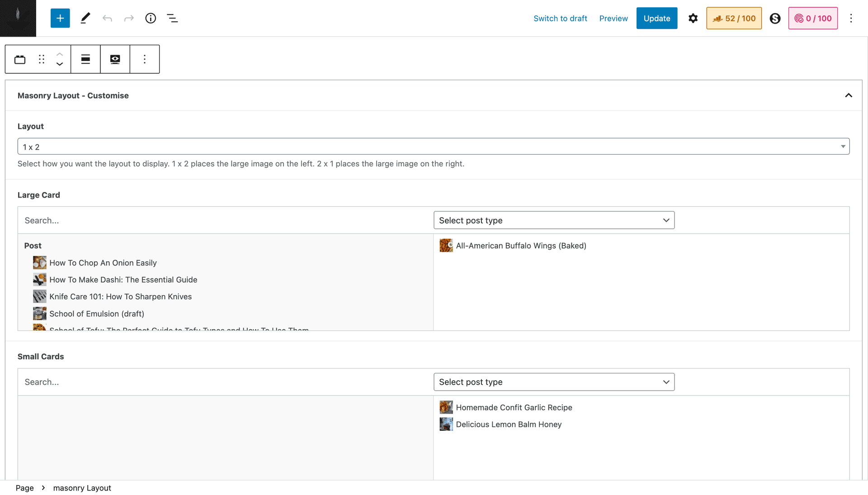Image resolution: width=868 pixels, height=495 pixels.
Task: Change block alignment
Action: (85, 59)
